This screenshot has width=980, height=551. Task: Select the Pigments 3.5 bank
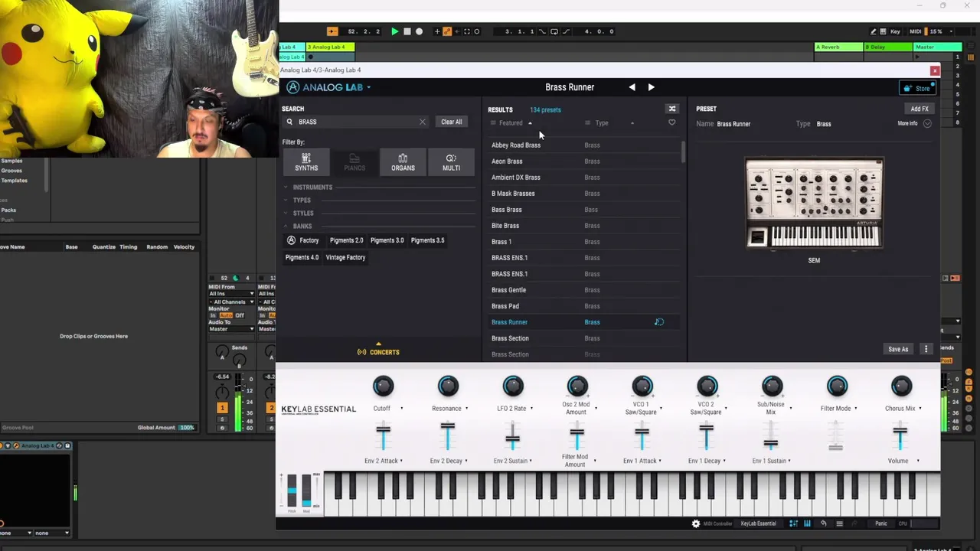tap(427, 240)
